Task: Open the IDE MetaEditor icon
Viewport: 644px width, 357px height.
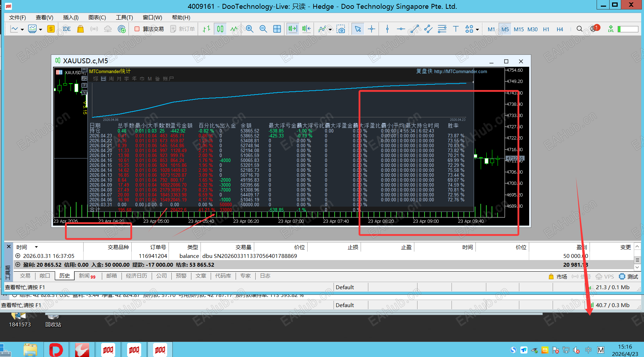Action: click(x=66, y=29)
